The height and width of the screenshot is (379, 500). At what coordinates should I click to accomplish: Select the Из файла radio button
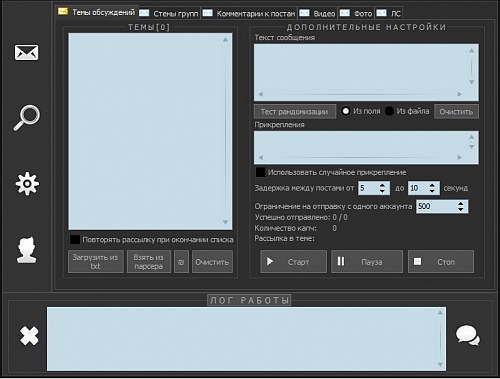tap(389, 111)
